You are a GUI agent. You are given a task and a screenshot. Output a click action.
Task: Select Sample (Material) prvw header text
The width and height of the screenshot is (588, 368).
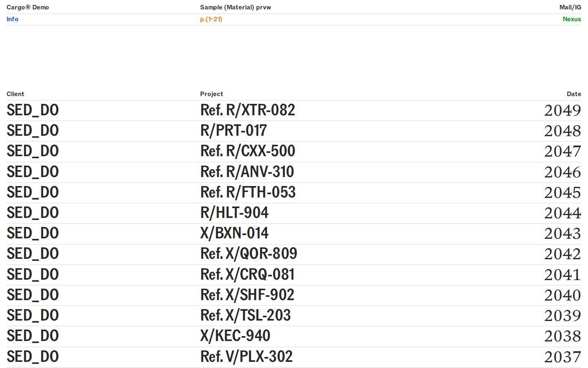[x=236, y=7]
